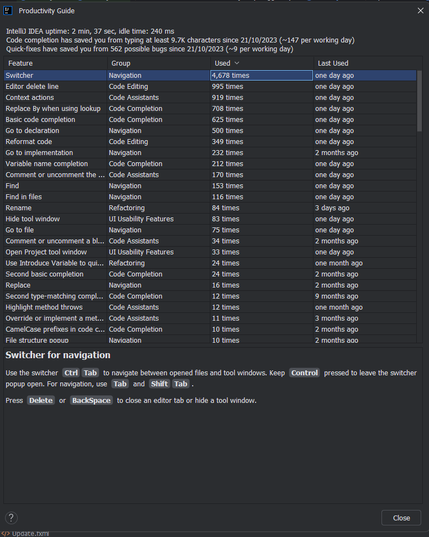
Task: Click the 116 times cell
Action: point(261,197)
